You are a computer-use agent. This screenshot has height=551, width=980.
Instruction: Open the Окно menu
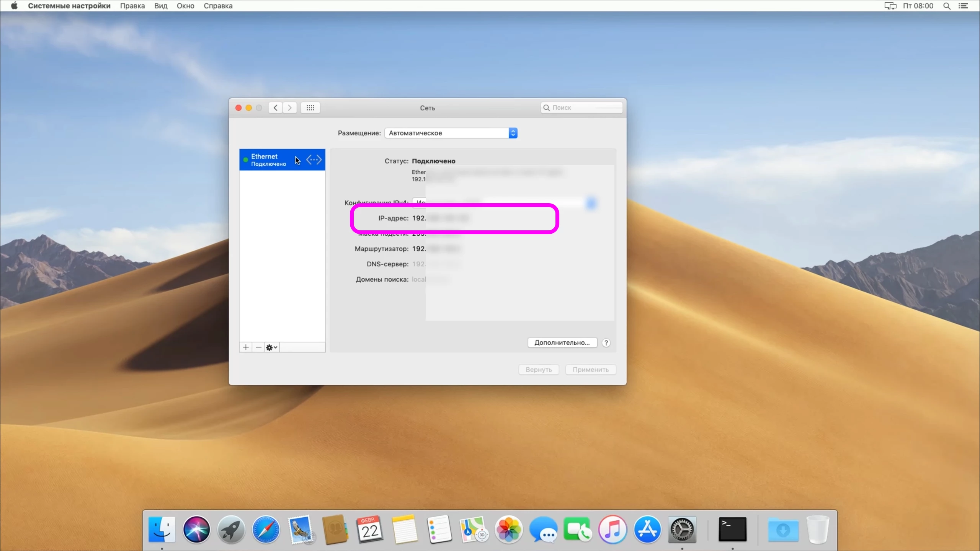pyautogui.click(x=185, y=6)
